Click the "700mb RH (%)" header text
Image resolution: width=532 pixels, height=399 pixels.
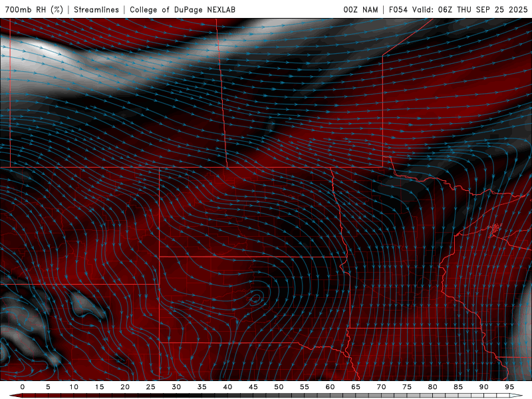34,9
